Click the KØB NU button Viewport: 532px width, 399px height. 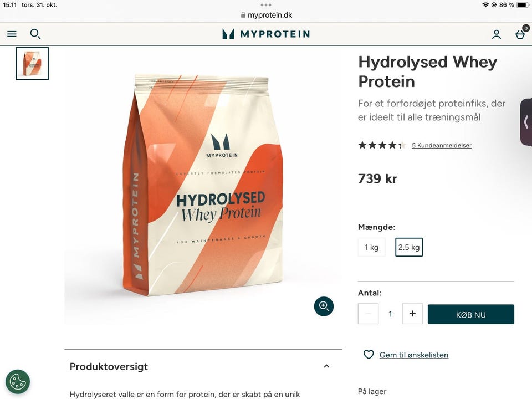pos(471,314)
